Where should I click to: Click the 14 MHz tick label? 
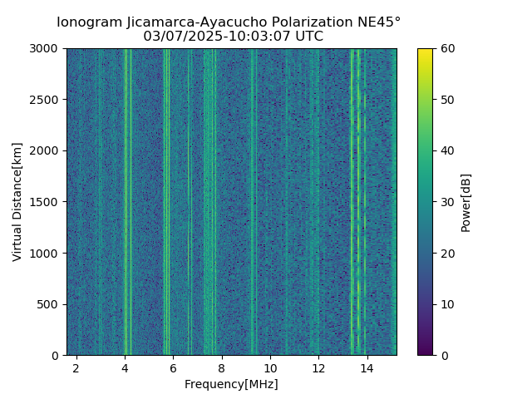(367, 368)
